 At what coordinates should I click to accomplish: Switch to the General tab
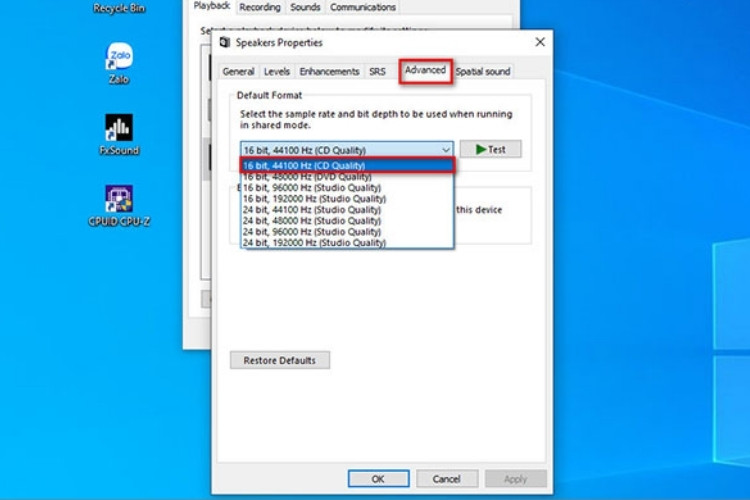pyautogui.click(x=238, y=72)
